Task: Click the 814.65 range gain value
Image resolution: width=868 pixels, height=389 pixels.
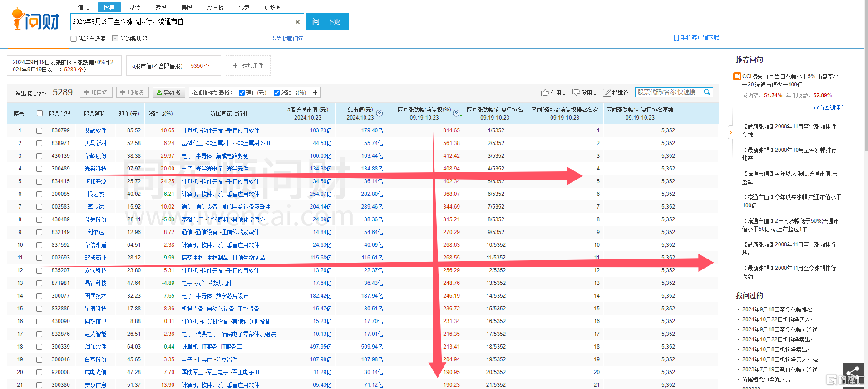Action: point(452,130)
